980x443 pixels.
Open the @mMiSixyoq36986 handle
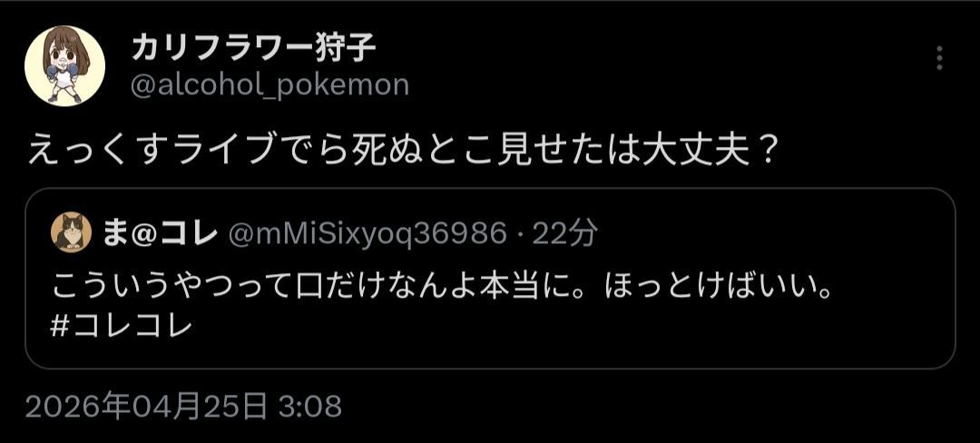pyautogui.click(x=367, y=233)
